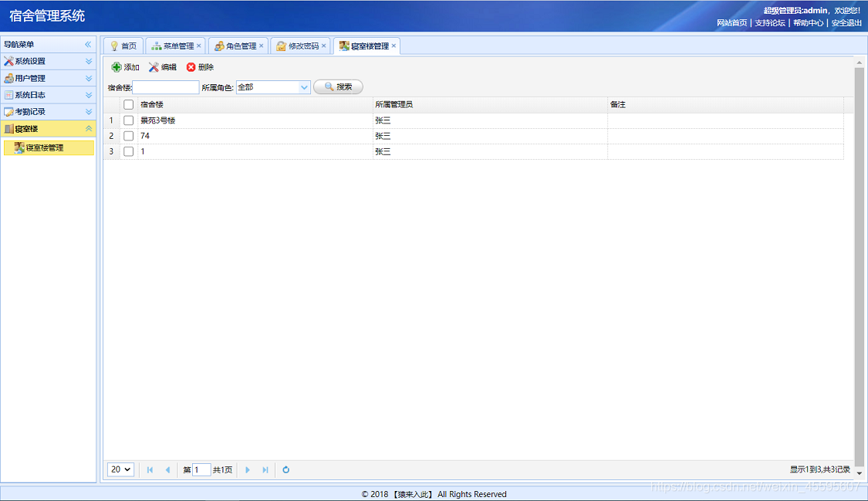Close the 寝室楼管理 tab
Viewport: 868px width, 501px height.
tap(393, 46)
